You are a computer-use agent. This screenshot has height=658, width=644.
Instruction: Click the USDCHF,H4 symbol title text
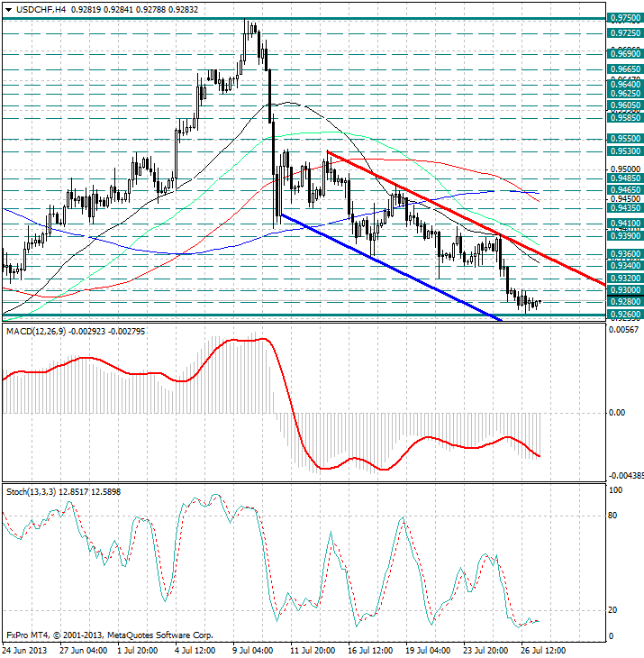click(41, 9)
